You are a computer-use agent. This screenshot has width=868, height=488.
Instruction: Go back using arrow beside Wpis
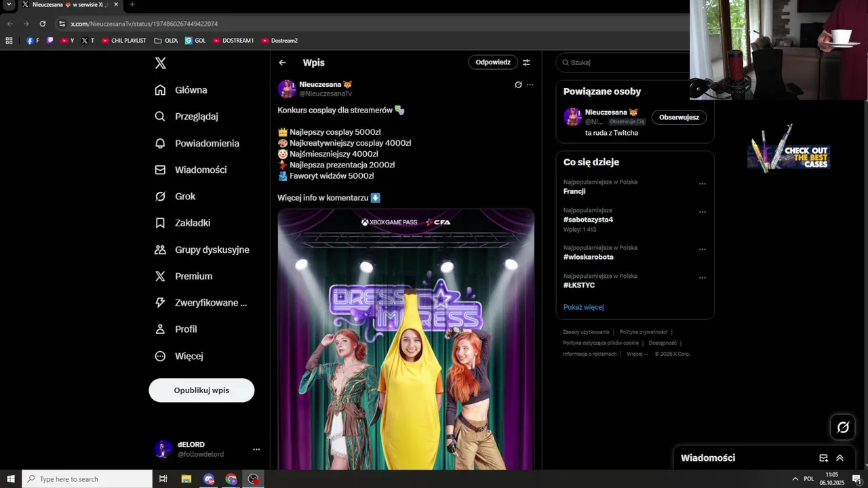282,62
